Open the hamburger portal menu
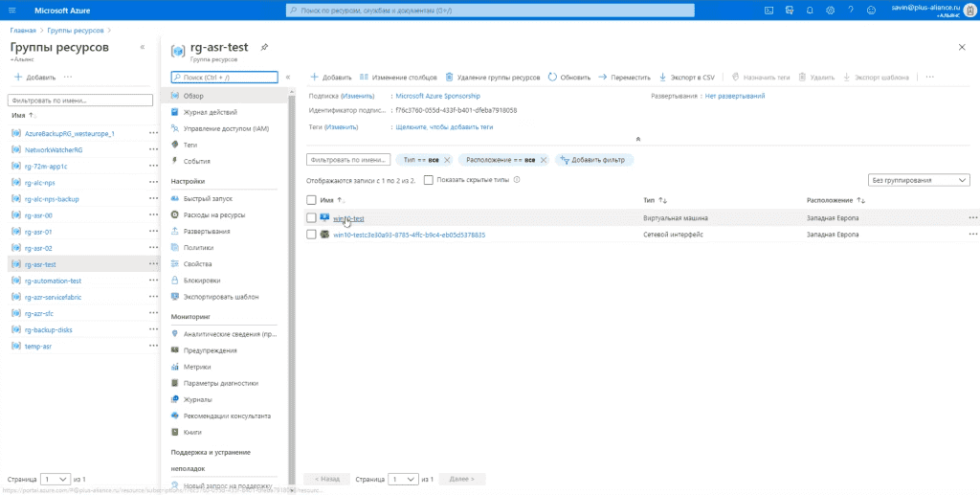980x495 pixels. pyautogui.click(x=13, y=10)
